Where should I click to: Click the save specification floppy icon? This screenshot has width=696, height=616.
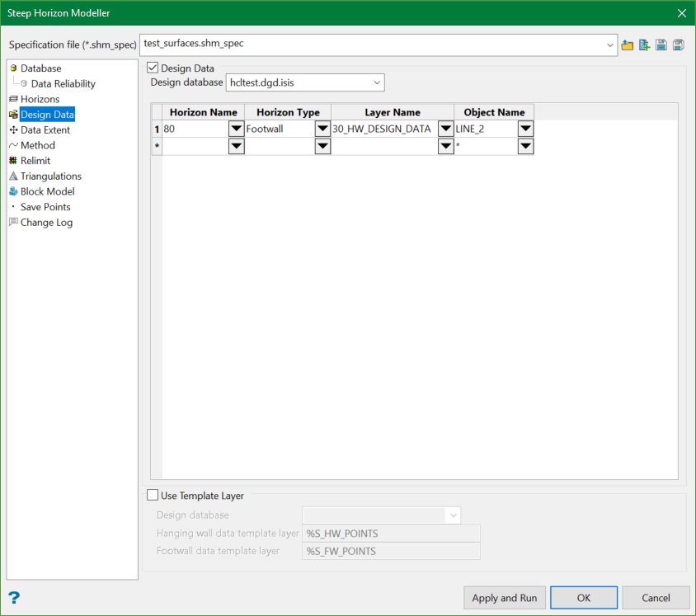click(x=661, y=45)
